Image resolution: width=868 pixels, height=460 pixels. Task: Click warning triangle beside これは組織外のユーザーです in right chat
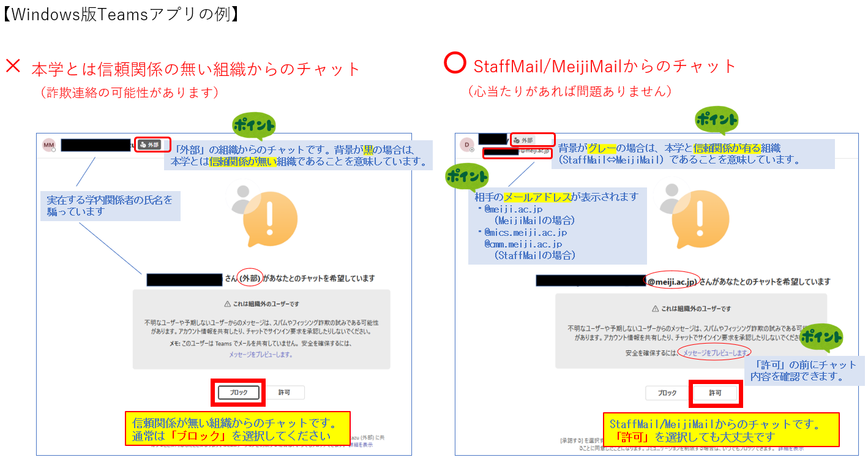[656, 309]
